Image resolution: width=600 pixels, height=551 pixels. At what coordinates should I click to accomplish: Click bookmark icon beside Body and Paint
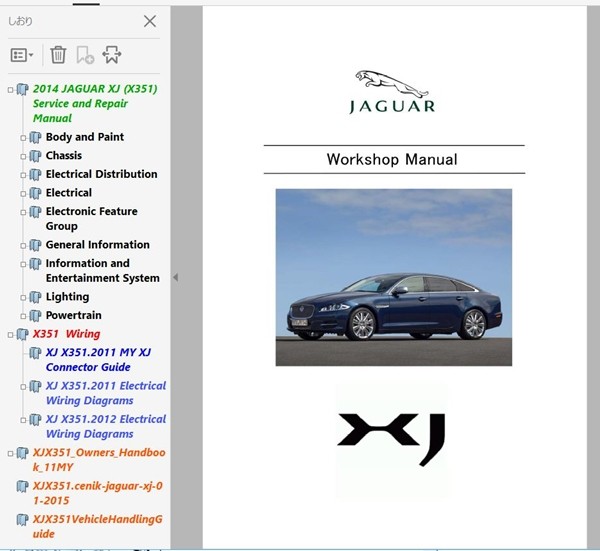tap(35, 137)
